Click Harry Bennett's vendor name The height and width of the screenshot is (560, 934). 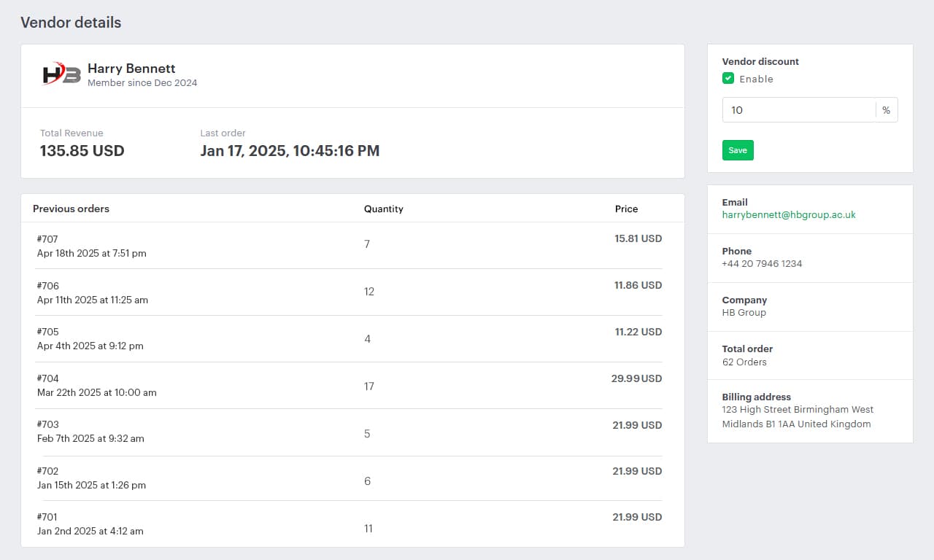click(x=131, y=69)
